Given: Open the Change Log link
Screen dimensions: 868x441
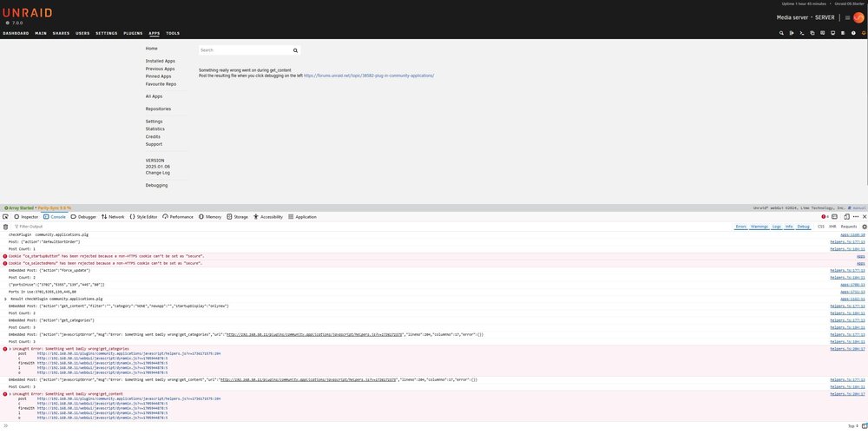Looking at the screenshot, I should coord(158,173).
